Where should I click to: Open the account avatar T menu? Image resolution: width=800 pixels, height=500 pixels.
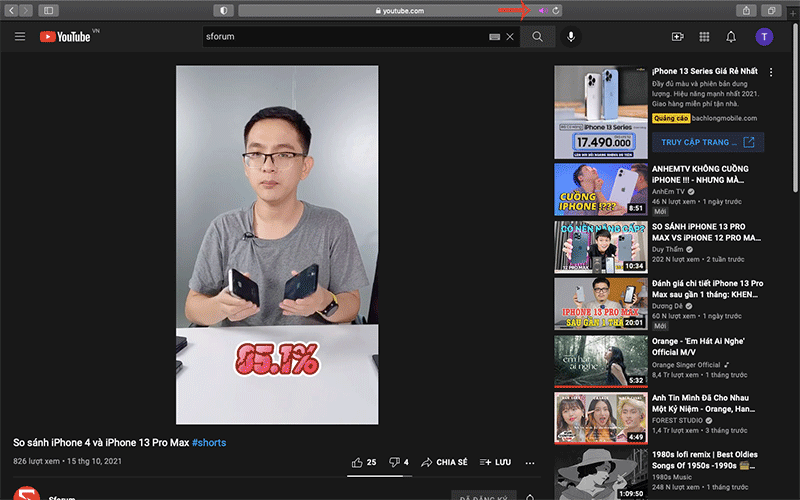[764, 36]
